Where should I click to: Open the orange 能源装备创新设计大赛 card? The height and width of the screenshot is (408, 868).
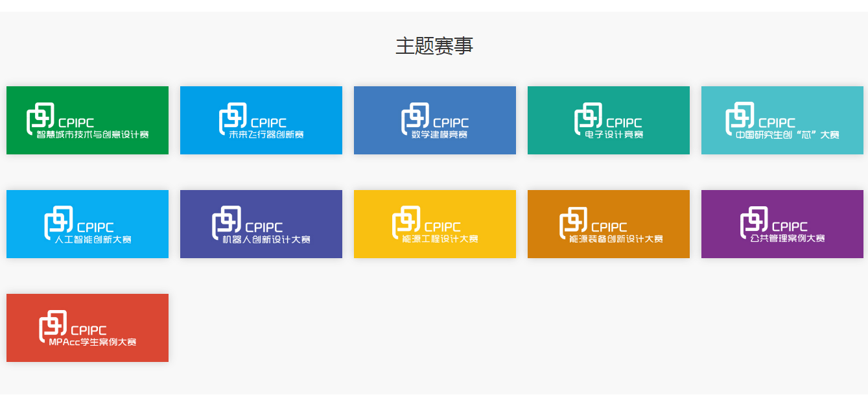[608, 224]
